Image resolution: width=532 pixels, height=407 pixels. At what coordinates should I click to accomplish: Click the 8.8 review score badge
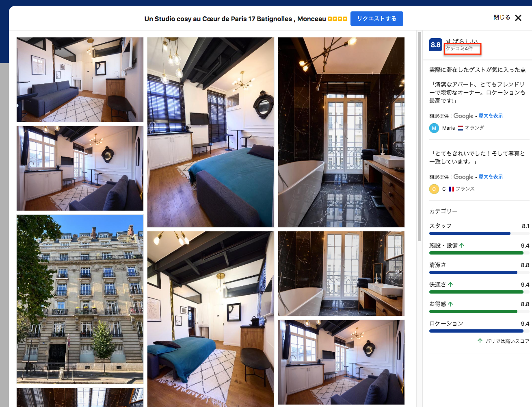(435, 45)
